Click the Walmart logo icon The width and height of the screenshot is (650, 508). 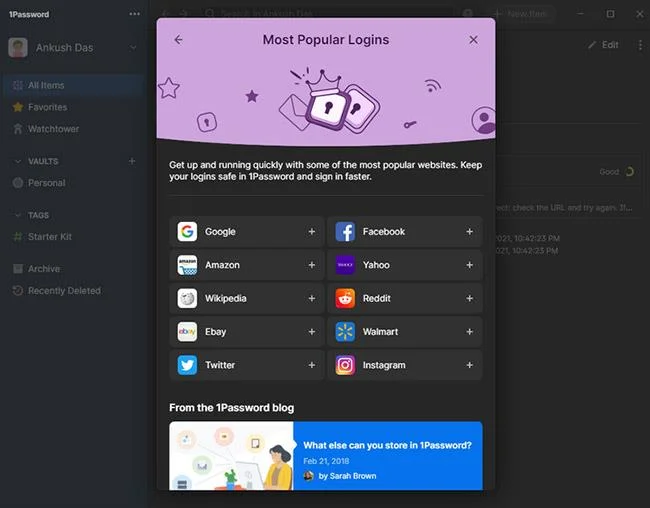(x=345, y=332)
